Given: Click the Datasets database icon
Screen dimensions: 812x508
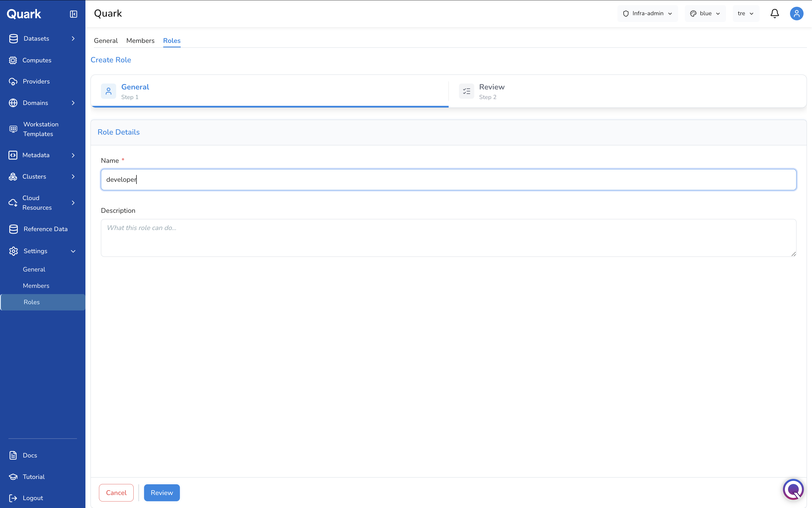Looking at the screenshot, I should [x=14, y=39].
